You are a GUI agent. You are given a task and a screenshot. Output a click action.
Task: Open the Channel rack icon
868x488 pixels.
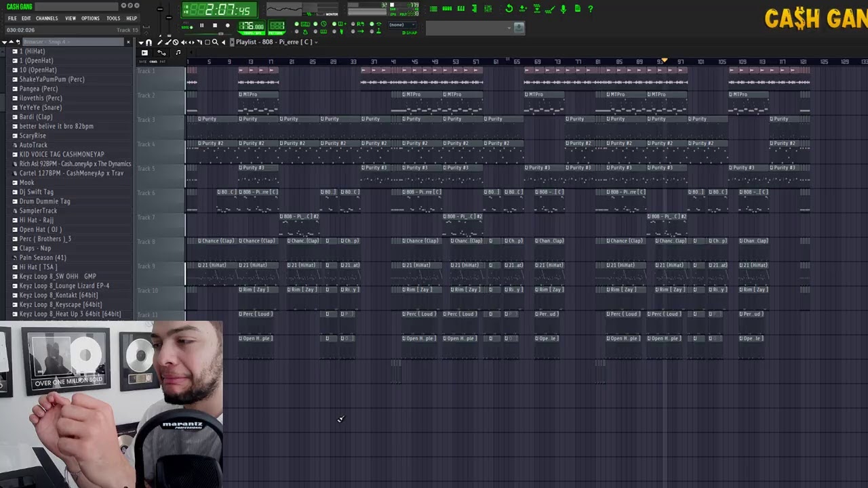448,9
